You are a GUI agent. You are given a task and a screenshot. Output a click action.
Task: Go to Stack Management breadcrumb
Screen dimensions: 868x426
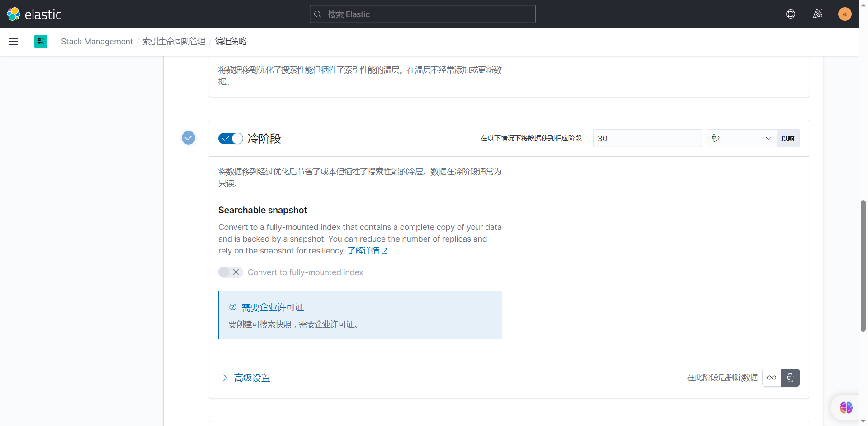click(97, 42)
